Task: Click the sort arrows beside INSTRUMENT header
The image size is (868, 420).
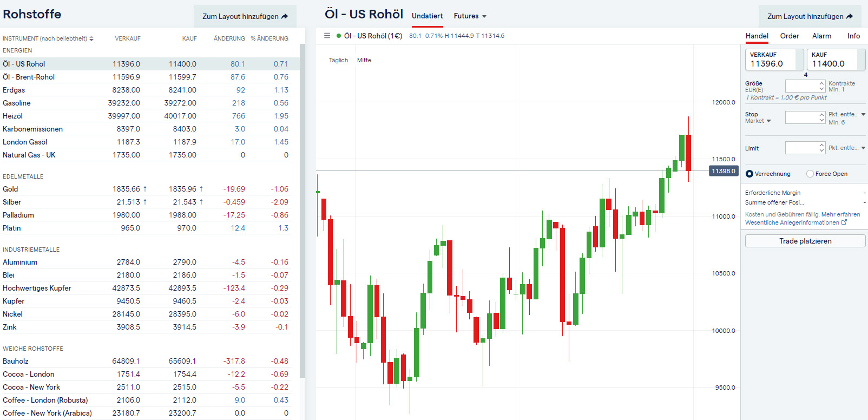Action: [91, 39]
